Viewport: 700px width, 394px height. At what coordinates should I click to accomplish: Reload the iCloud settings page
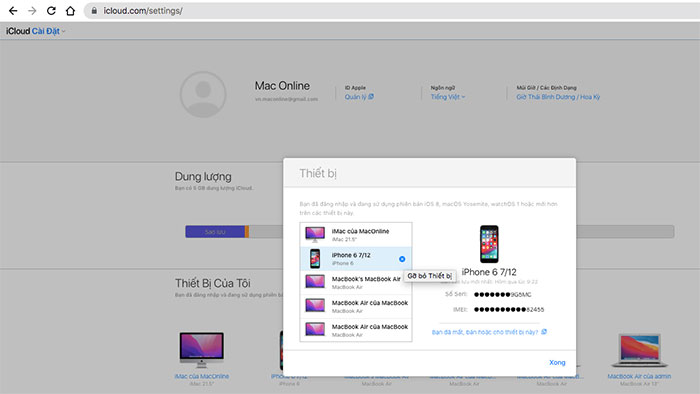51,11
